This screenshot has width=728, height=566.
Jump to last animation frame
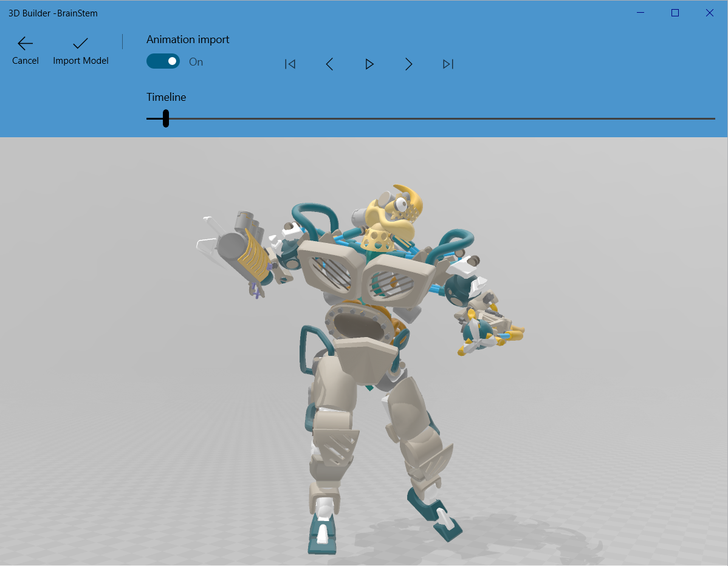(448, 64)
